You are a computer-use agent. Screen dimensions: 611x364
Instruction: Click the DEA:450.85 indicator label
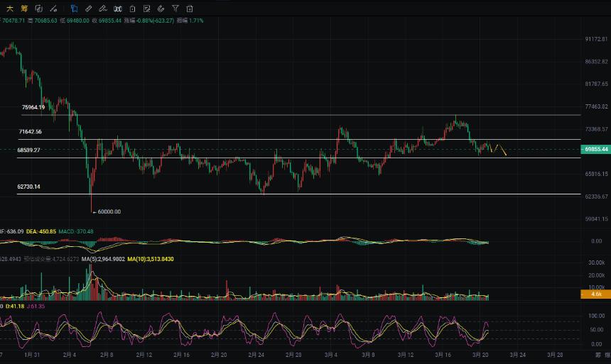(41, 231)
